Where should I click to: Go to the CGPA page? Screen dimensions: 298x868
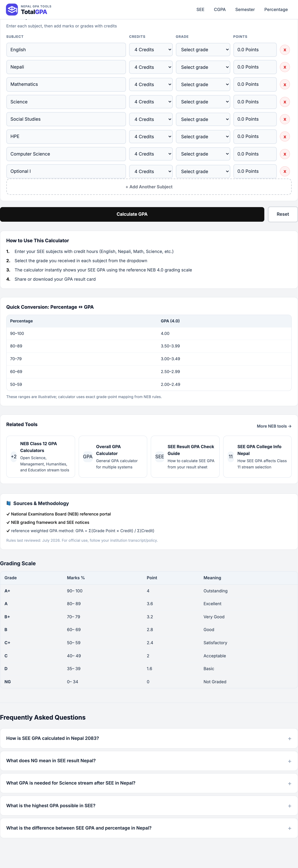pos(219,9)
